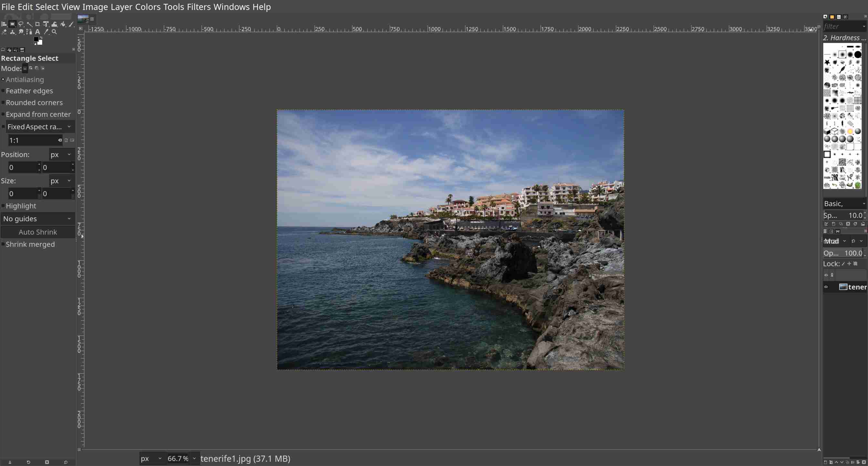This screenshot has width=868, height=466.
Task: Hide the tenerife layer via eye icon
Action: (826, 287)
